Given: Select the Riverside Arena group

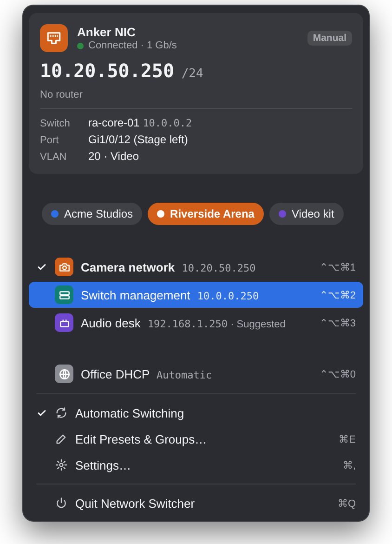Looking at the screenshot, I should (206, 214).
